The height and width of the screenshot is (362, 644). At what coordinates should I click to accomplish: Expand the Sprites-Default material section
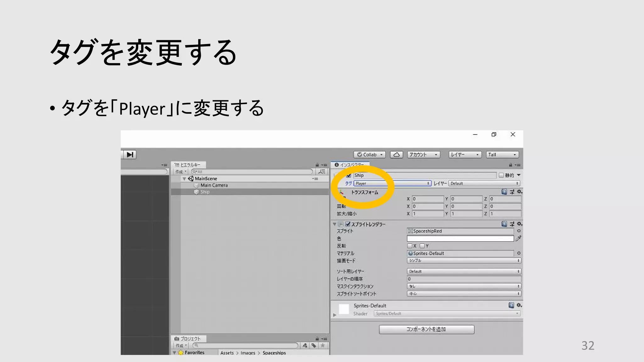click(335, 315)
